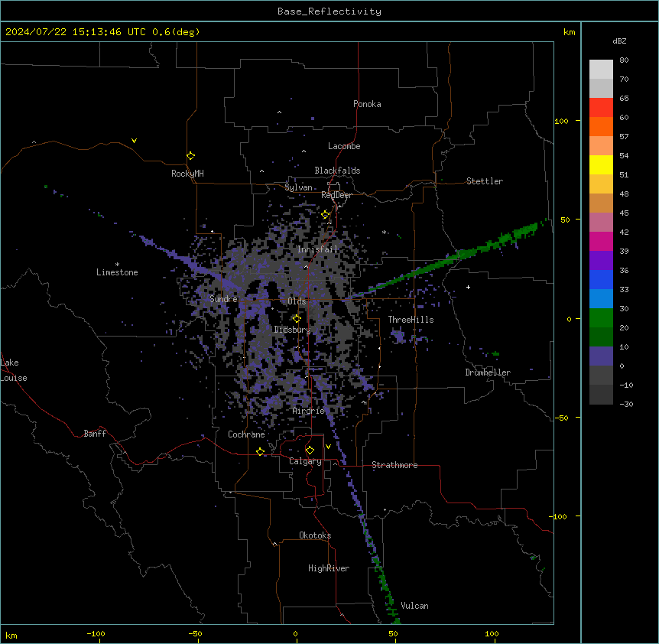Click the km unit label at bottom left

(11, 635)
